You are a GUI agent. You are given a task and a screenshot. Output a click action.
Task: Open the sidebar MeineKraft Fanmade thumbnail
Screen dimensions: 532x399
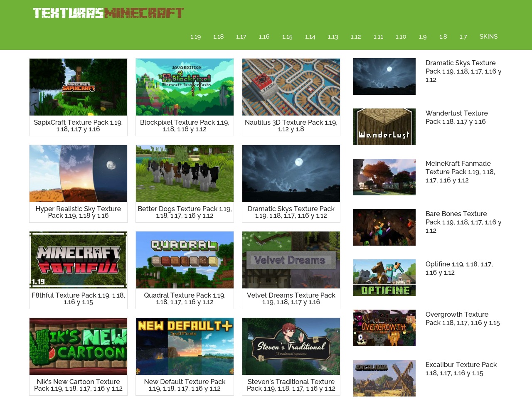[384, 177]
